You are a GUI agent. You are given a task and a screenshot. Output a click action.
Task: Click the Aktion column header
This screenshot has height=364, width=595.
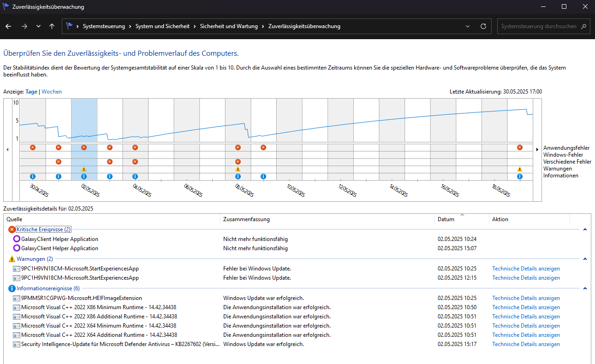pos(530,219)
